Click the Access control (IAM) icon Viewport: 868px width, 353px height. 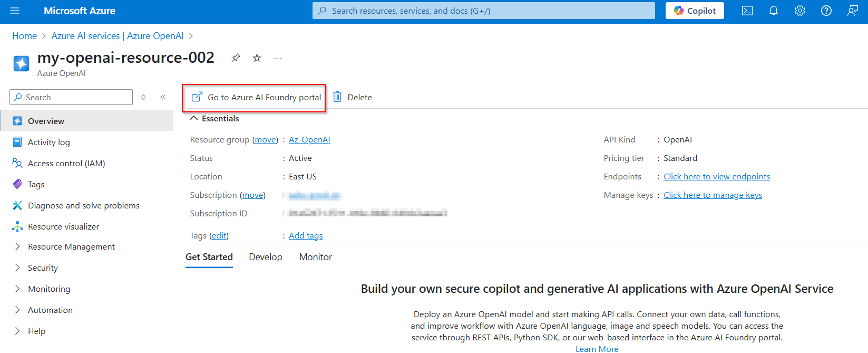tap(17, 163)
